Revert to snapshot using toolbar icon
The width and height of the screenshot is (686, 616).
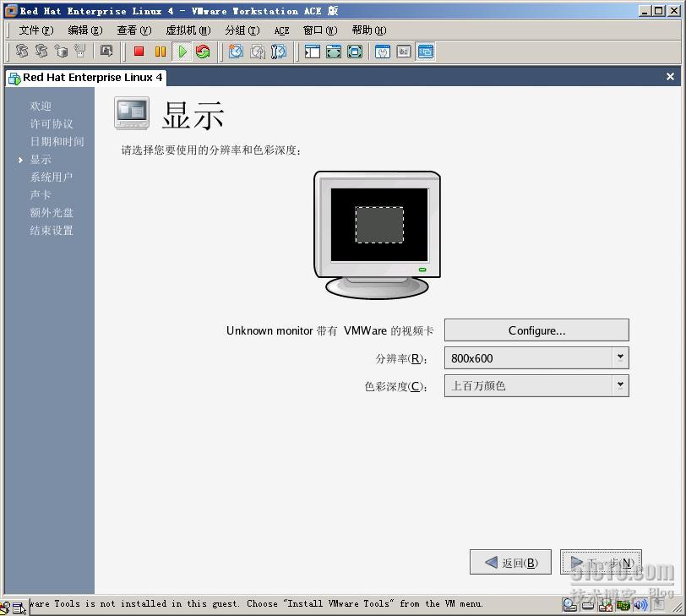258,52
